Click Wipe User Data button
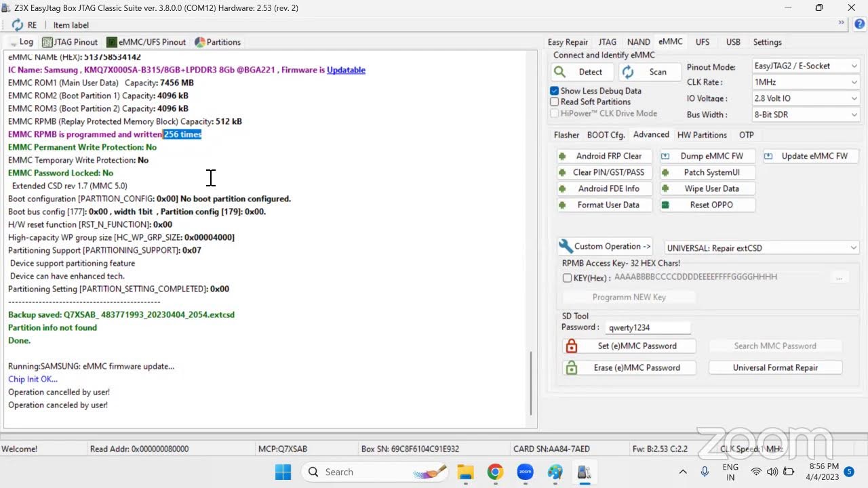This screenshot has height=488, width=868. coord(707,188)
